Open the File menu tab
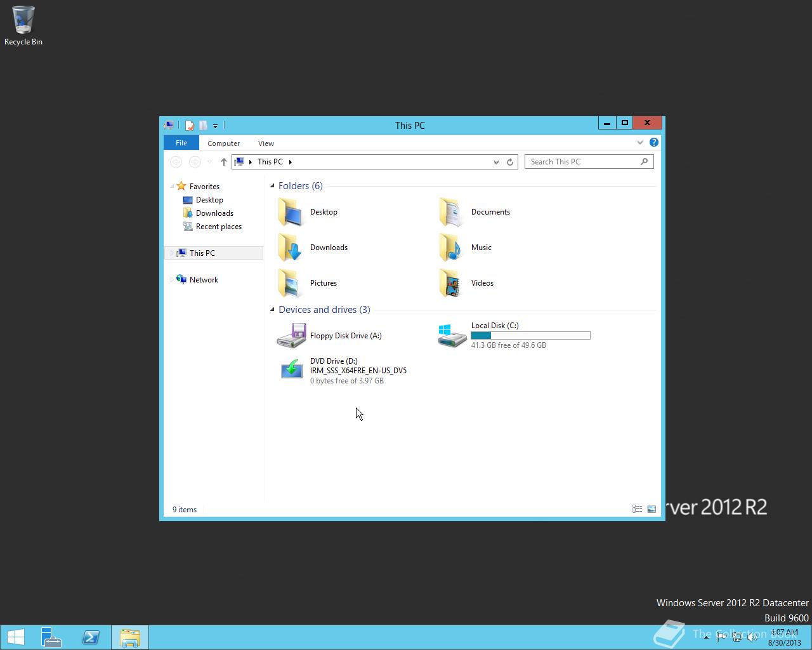The height and width of the screenshot is (650, 812). tap(181, 143)
